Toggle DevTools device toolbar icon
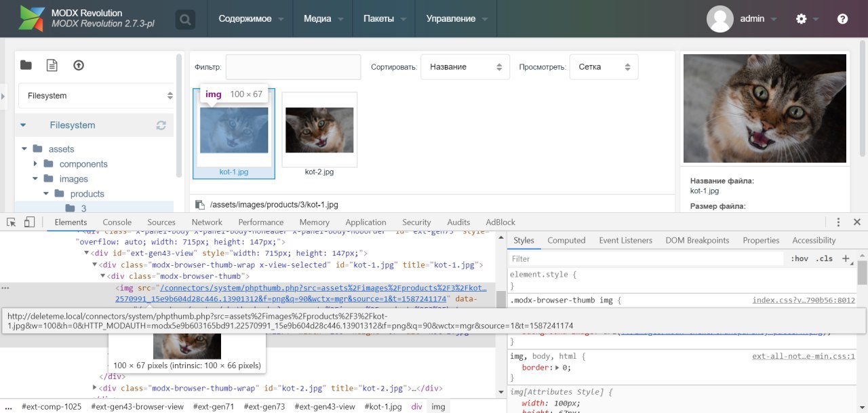The width and height of the screenshot is (868, 413). [29, 222]
